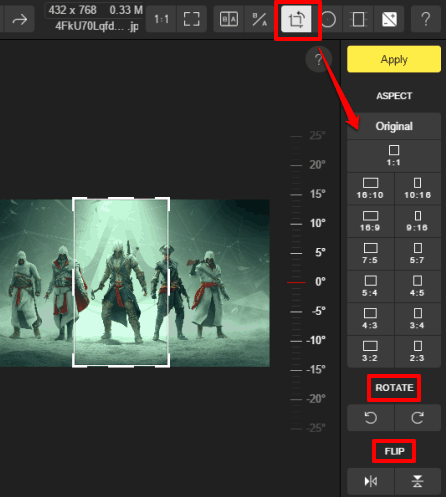Select the crop and rotate tool

tap(296, 19)
